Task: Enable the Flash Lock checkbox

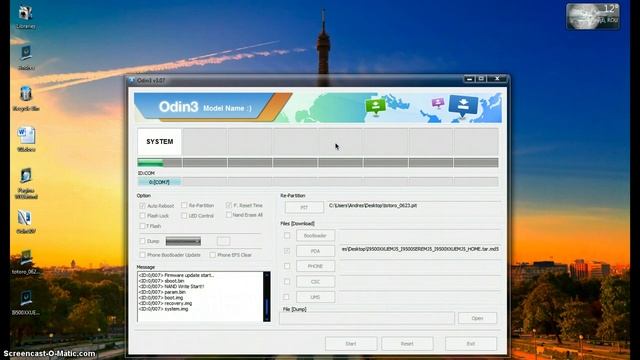Action: pos(142,216)
